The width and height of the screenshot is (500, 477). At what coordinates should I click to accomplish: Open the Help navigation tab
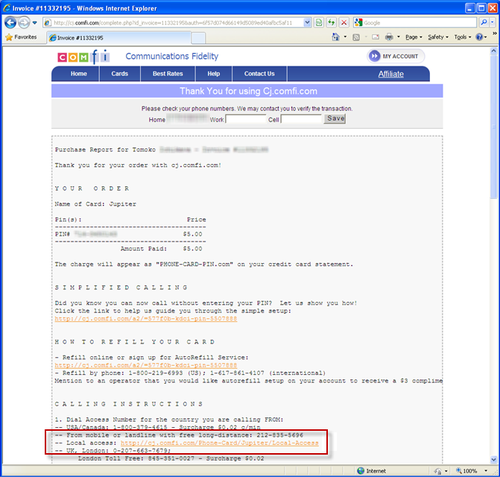point(214,74)
